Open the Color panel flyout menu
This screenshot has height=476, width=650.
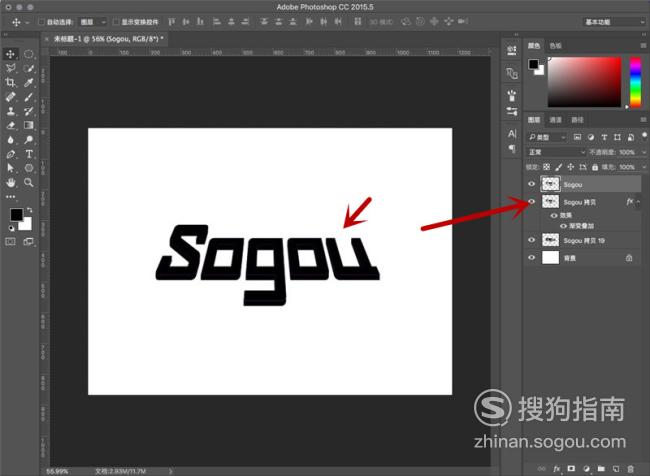[x=643, y=45]
